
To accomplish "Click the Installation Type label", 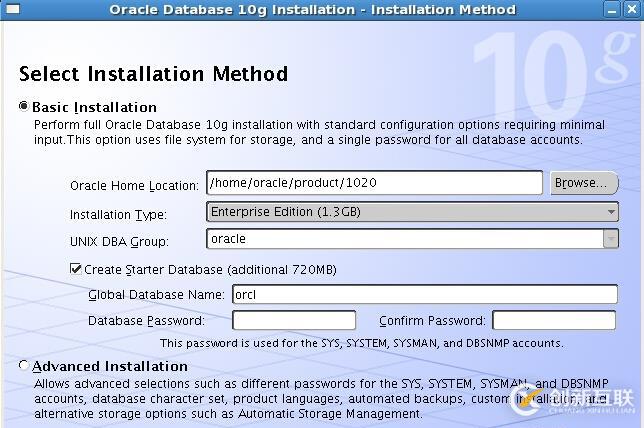I will pos(118,214).
